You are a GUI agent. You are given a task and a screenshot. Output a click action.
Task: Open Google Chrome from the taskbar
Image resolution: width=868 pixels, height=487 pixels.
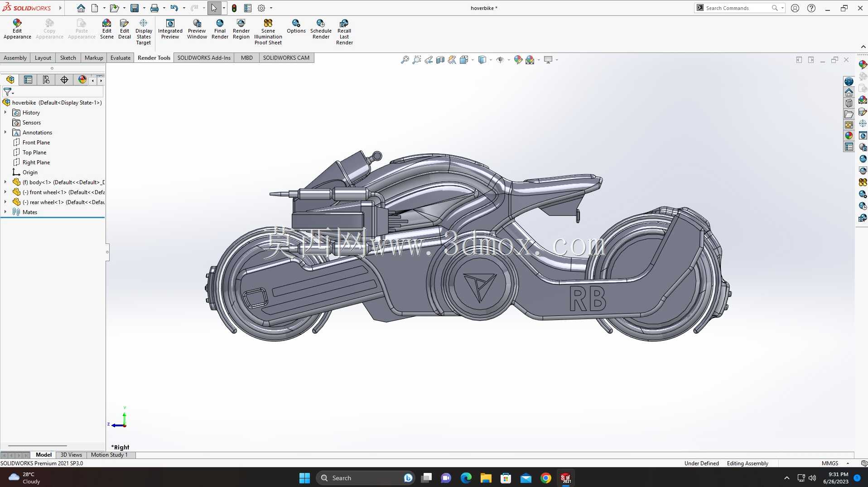(546, 478)
